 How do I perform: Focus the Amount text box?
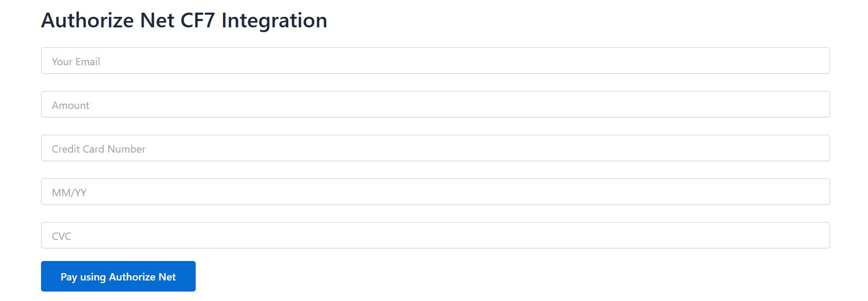436,104
